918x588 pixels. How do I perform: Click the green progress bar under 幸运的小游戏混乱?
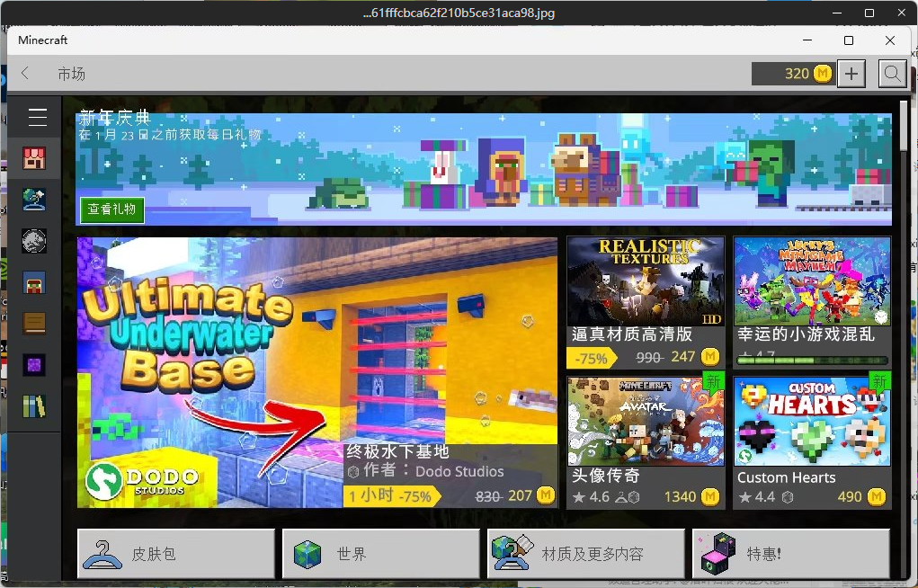(x=812, y=361)
